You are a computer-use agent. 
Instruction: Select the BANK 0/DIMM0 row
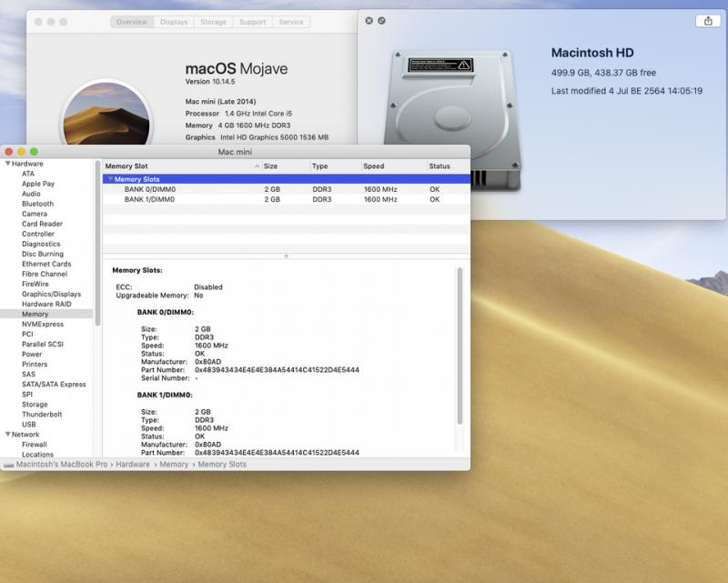pos(286,189)
